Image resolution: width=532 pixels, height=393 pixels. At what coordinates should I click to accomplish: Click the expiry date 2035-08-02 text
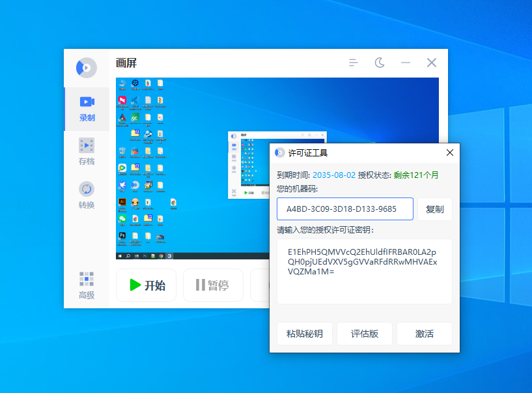point(334,175)
